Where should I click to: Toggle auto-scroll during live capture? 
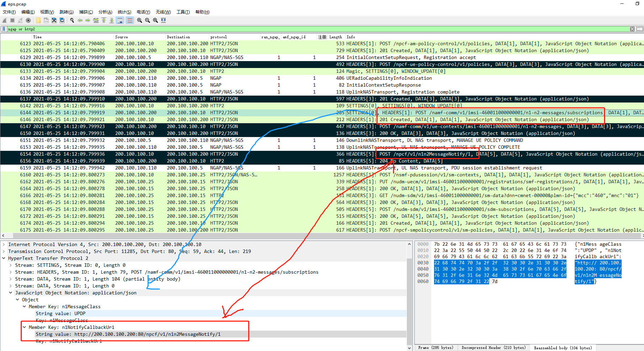[120, 20]
